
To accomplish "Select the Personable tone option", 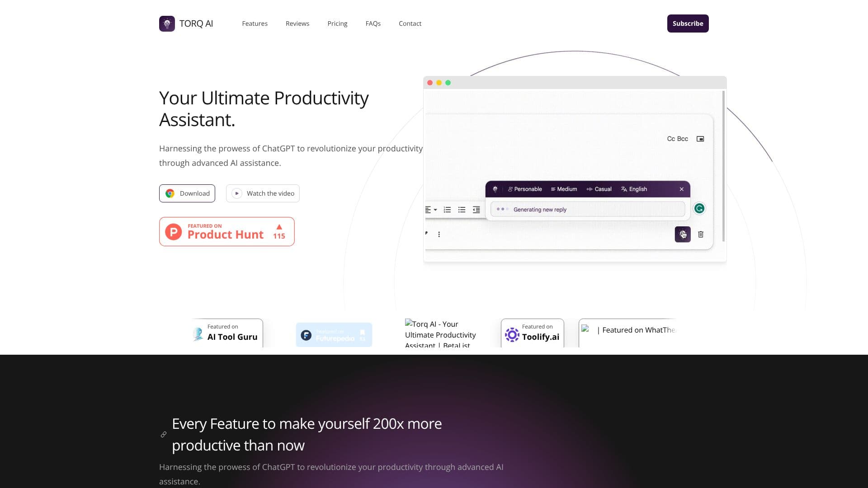I will (525, 189).
